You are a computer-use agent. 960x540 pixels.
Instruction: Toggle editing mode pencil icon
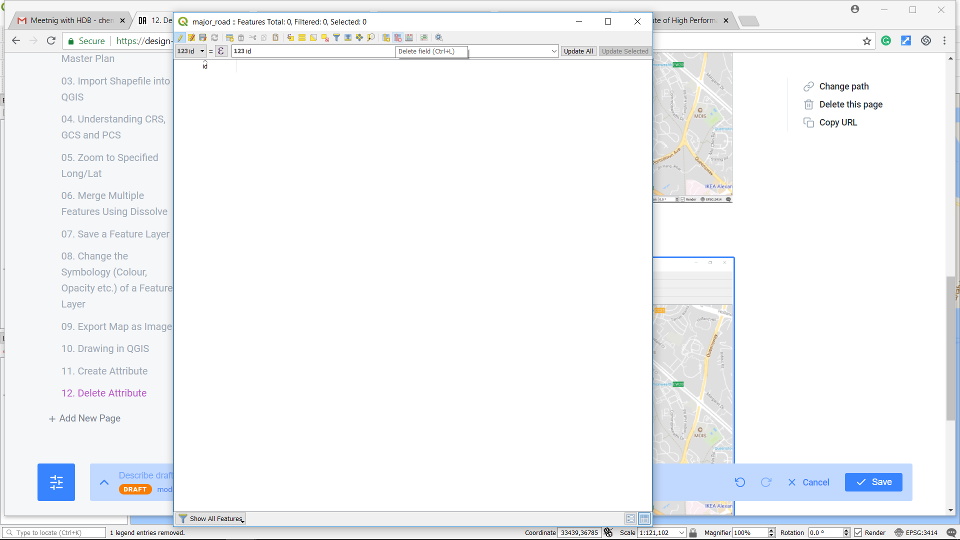pyautogui.click(x=180, y=37)
